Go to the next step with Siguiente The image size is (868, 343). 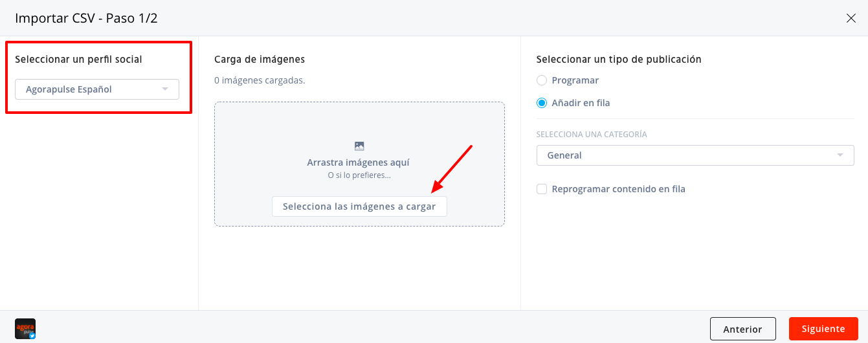point(823,329)
